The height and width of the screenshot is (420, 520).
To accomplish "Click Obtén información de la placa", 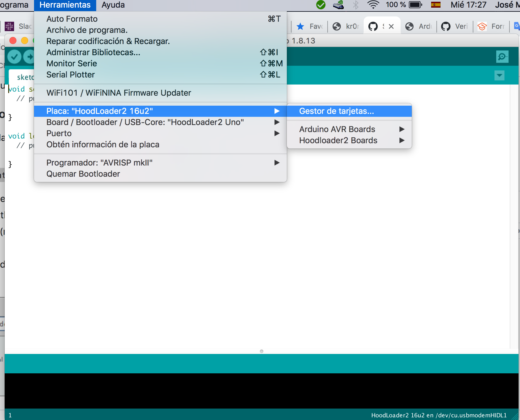I will (x=160, y=144).
